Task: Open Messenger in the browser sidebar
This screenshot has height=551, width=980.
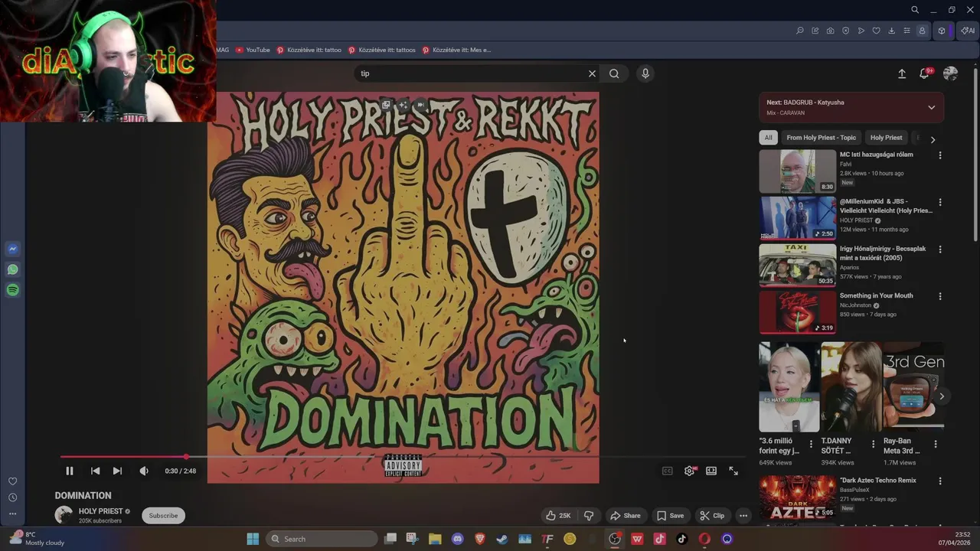Action: (x=12, y=249)
